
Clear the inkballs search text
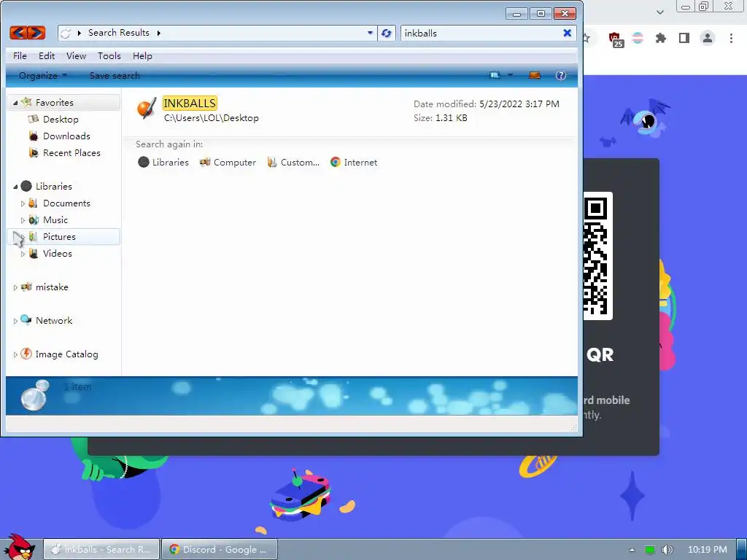point(567,33)
